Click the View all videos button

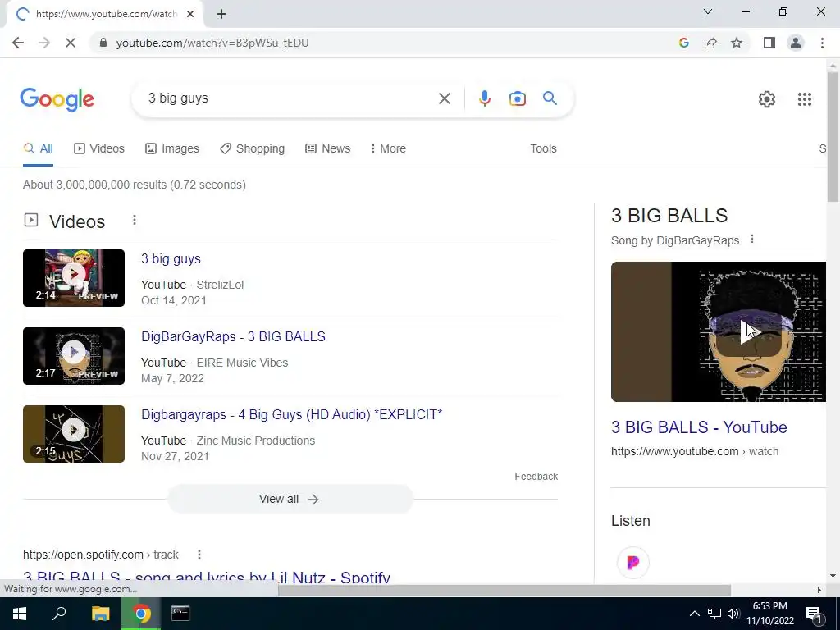click(290, 499)
